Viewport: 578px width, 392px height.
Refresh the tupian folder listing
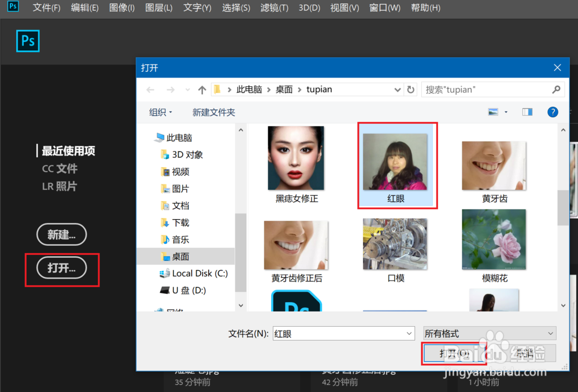click(x=410, y=90)
